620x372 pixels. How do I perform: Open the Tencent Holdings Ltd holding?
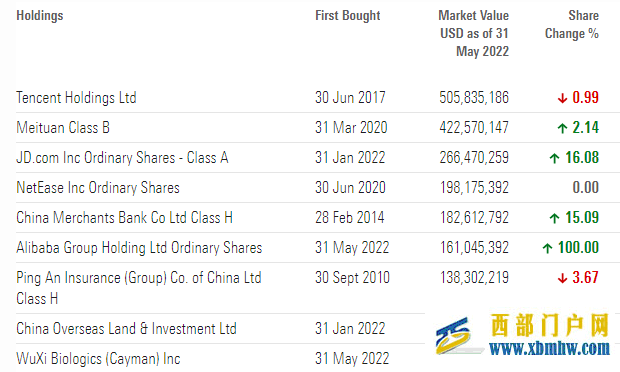click(76, 98)
